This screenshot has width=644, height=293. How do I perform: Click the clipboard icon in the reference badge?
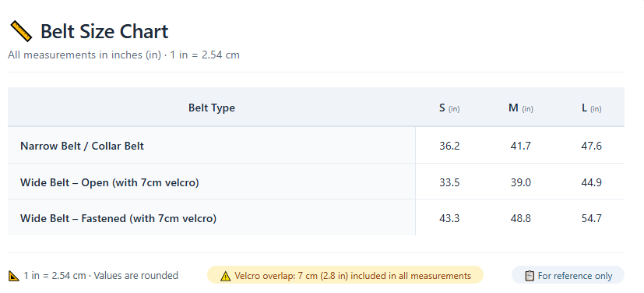click(530, 276)
